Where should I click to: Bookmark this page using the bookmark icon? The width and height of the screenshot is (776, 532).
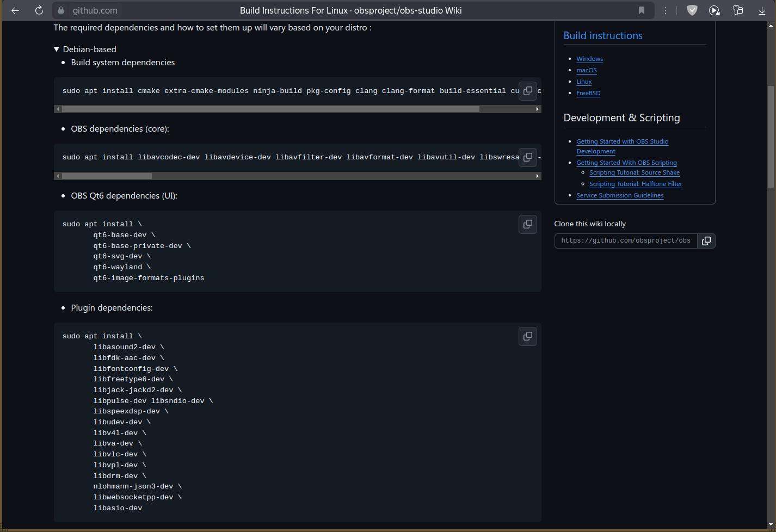642,10
